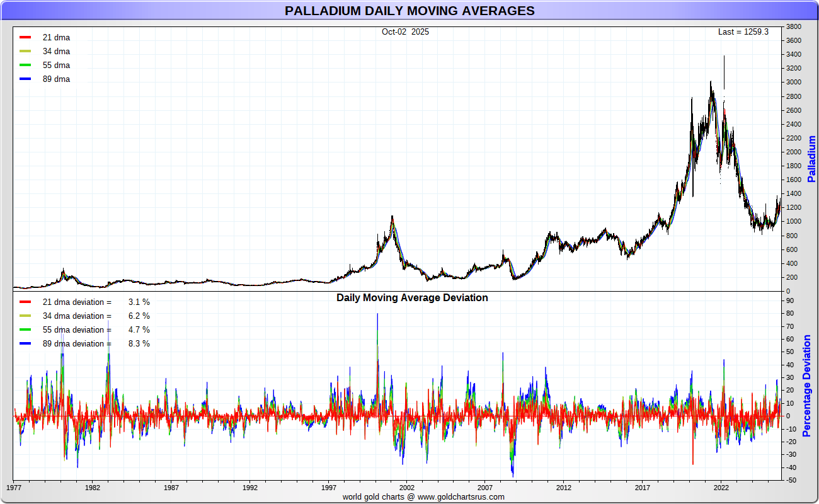Click the "4.7 %" deviation value
Screen dimensions: 819x504
coord(139,330)
